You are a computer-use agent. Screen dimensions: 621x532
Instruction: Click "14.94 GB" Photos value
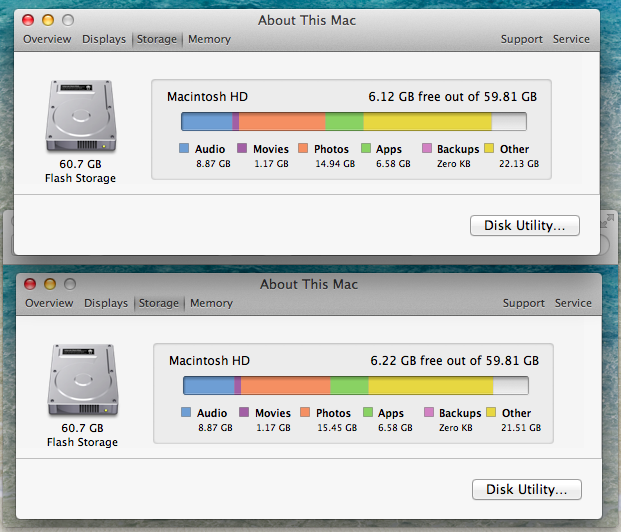335,164
